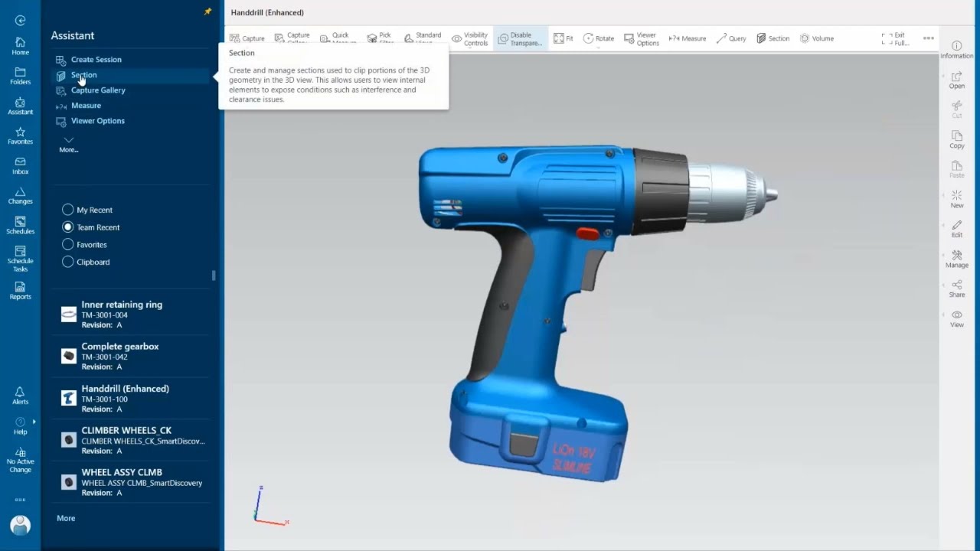Open the toolbar overflow ellipsis
The width and height of the screenshot is (980, 551).
(928, 38)
